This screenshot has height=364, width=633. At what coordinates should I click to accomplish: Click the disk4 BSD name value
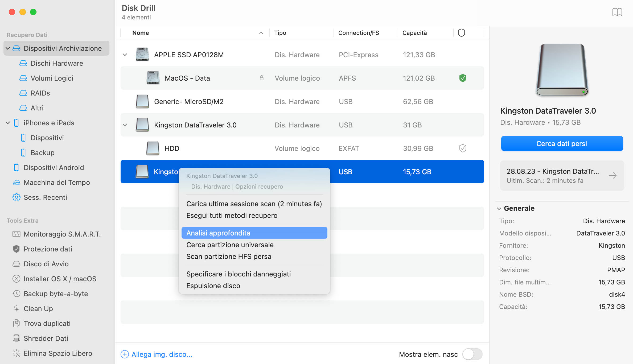pos(617,295)
